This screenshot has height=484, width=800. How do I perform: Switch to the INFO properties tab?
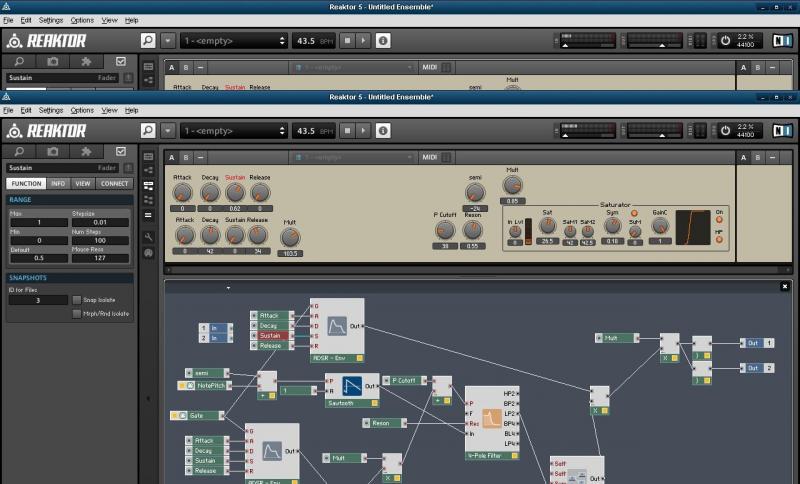[58, 184]
